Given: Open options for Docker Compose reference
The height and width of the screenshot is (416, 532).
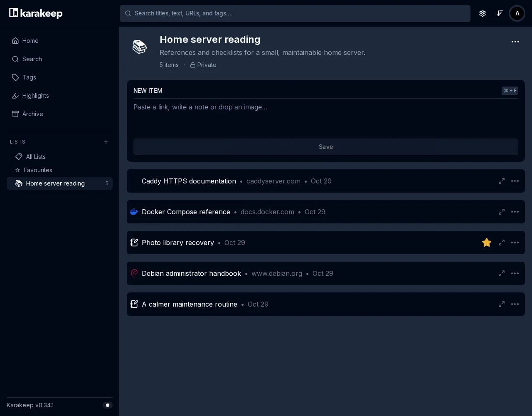Looking at the screenshot, I should [515, 212].
